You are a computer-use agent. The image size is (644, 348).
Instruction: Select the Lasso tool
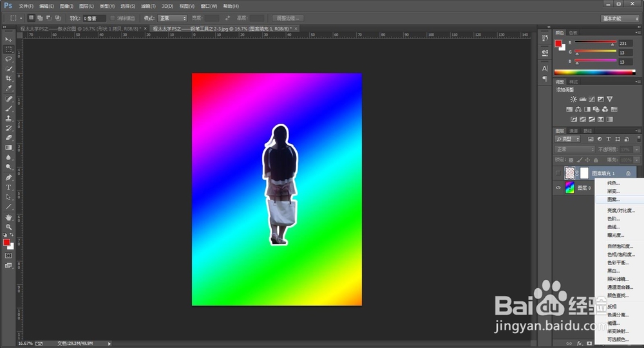[9, 59]
